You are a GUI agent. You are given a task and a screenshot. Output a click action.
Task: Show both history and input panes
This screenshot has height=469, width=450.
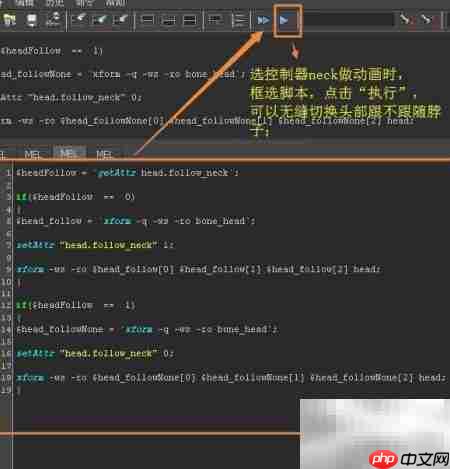(x=189, y=20)
